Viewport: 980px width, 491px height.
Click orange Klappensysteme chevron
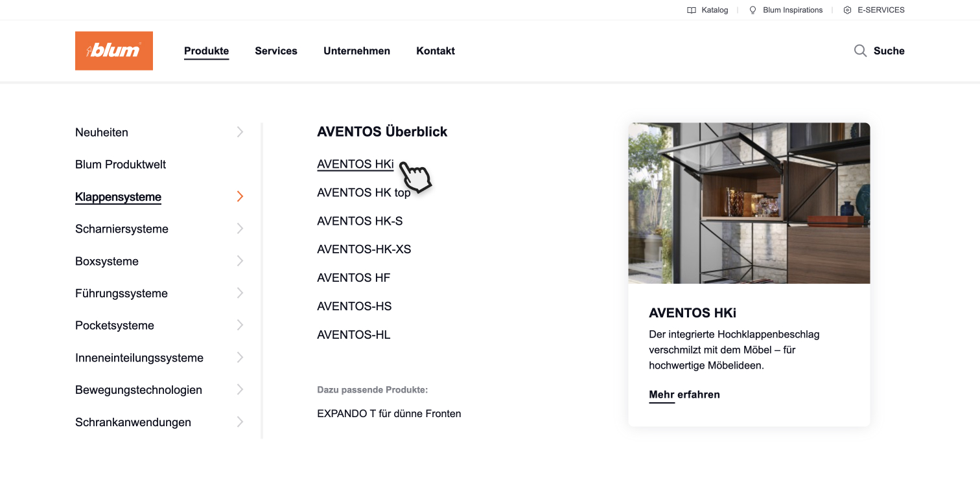point(240,196)
